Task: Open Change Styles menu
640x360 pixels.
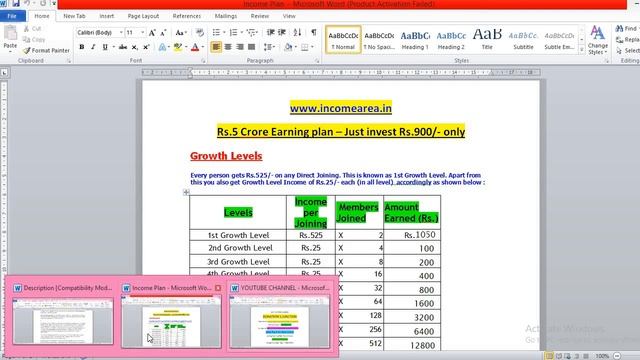Action: (598, 40)
